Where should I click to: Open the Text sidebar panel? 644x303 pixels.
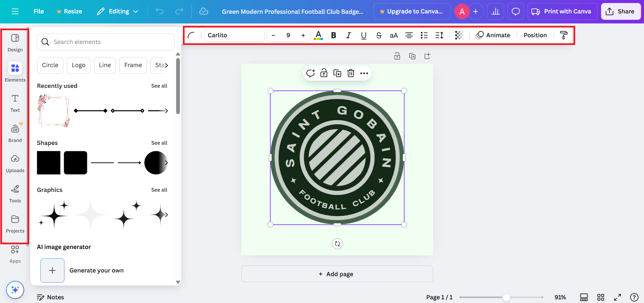pyautogui.click(x=15, y=103)
